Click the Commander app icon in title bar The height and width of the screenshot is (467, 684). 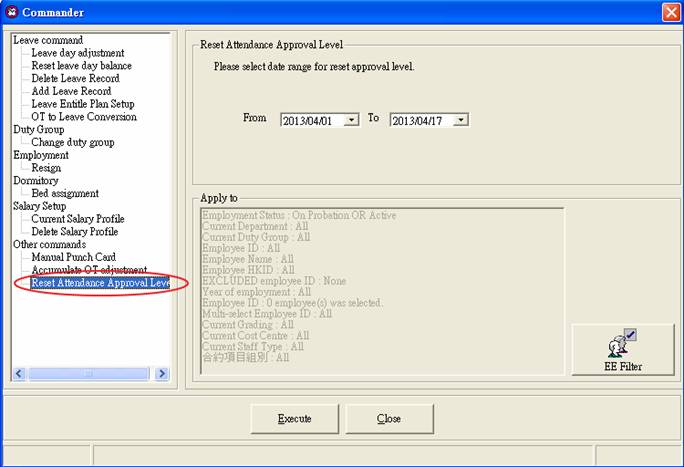click(x=11, y=12)
